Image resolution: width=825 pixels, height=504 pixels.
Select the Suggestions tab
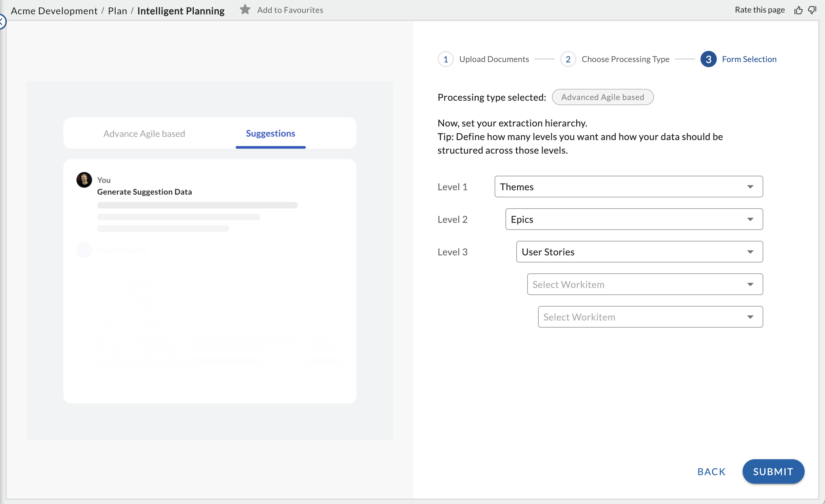pyautogui.click(x=270, y=133)
